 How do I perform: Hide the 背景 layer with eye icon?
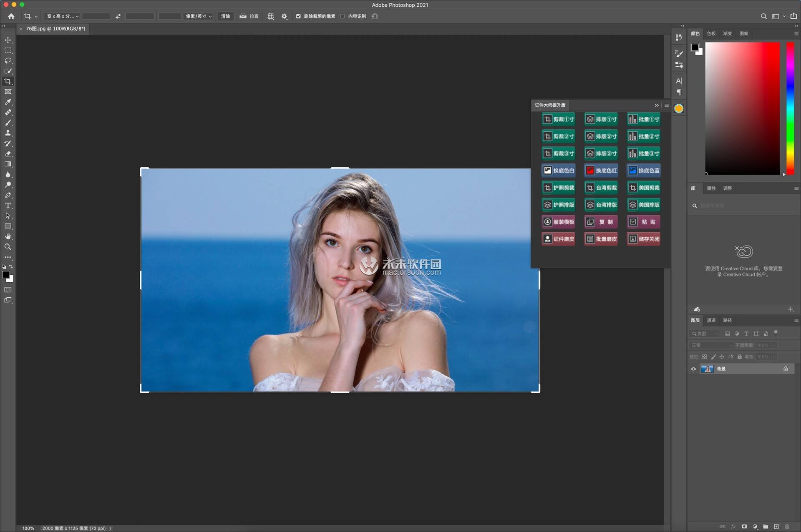[693, 369]
